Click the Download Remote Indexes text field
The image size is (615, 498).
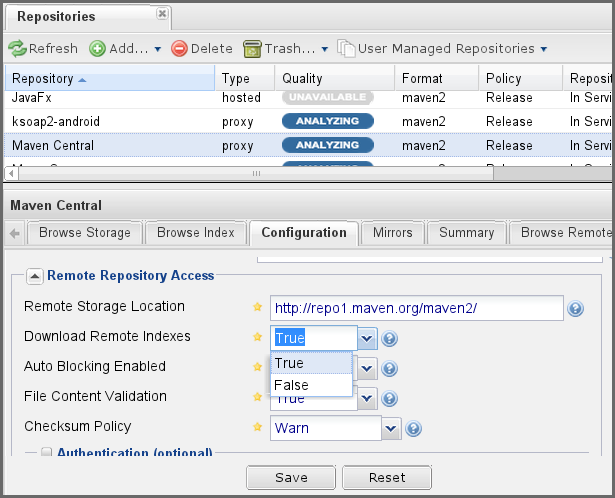click(x=314, y=338)
